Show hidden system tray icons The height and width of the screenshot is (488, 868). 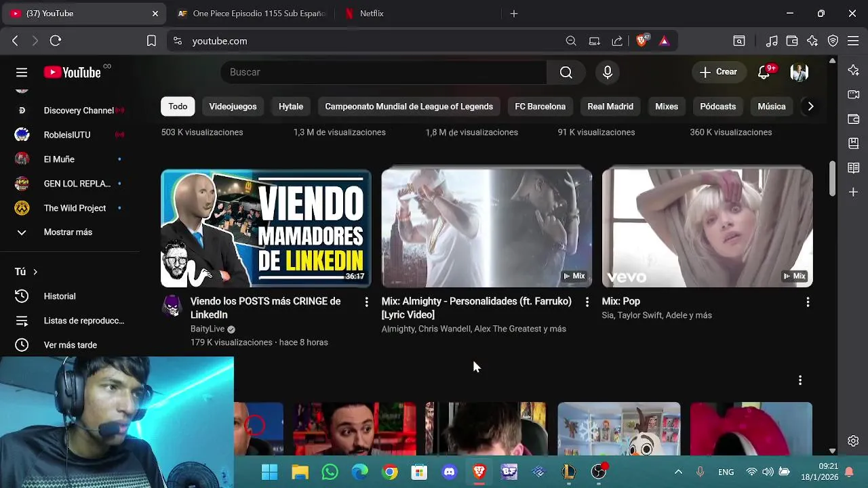click(678, 472)
